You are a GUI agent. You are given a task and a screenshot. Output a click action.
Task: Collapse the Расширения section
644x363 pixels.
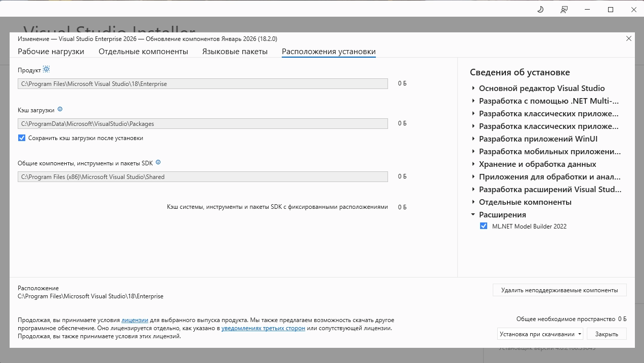tap(474, 215)
